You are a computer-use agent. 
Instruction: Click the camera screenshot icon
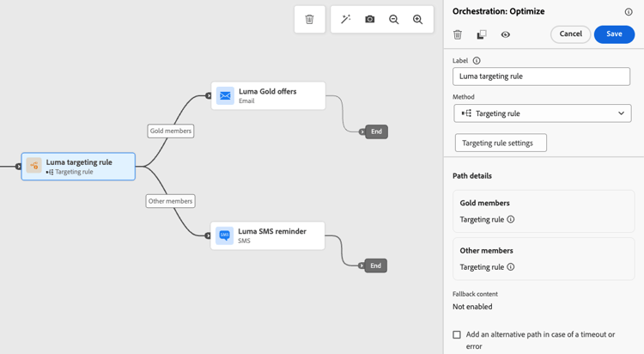pos(370,19)
